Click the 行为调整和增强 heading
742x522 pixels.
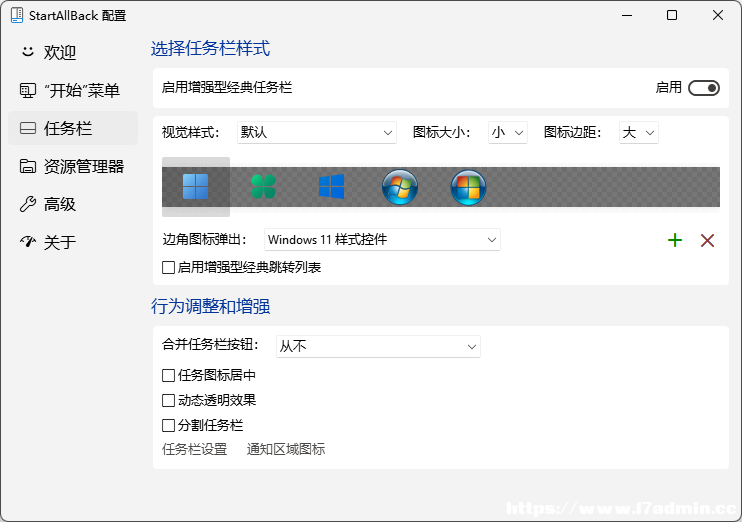[211, 307]
